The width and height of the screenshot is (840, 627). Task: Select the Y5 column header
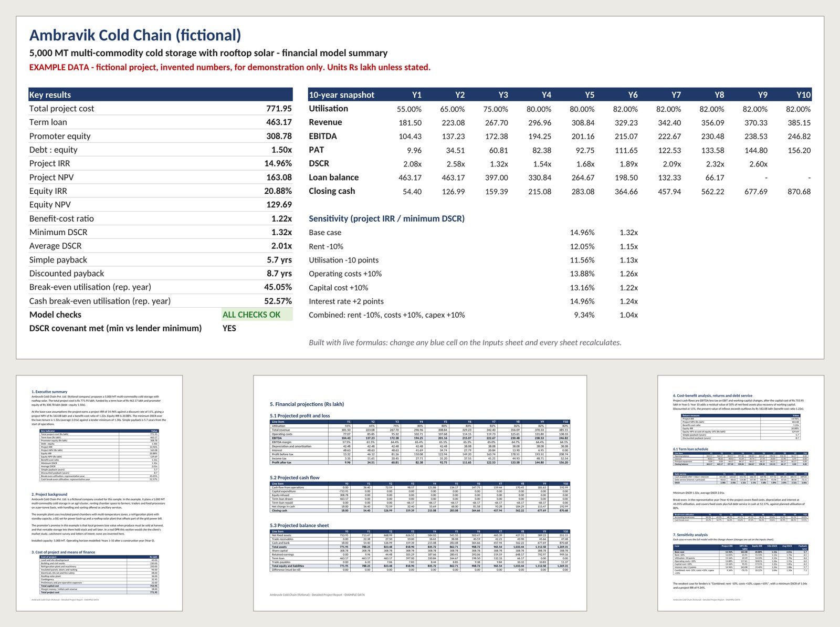click(590, 95)
